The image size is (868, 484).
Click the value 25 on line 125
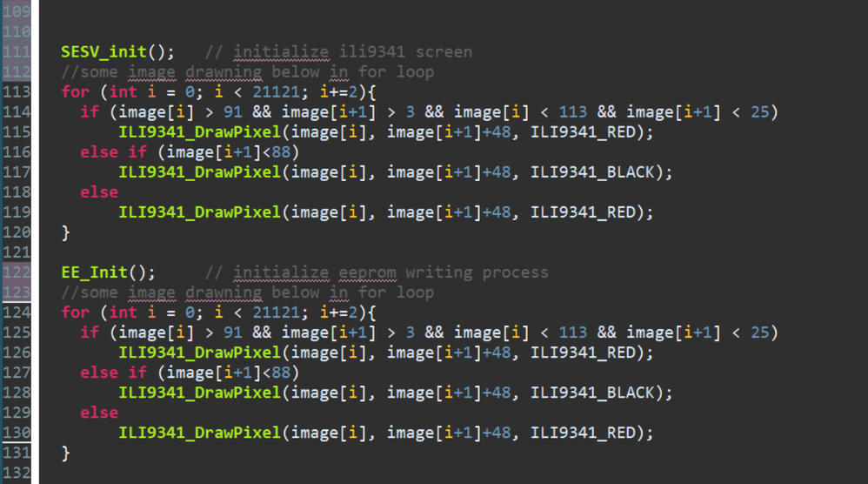pyautogui.click(x=759, y=333)
